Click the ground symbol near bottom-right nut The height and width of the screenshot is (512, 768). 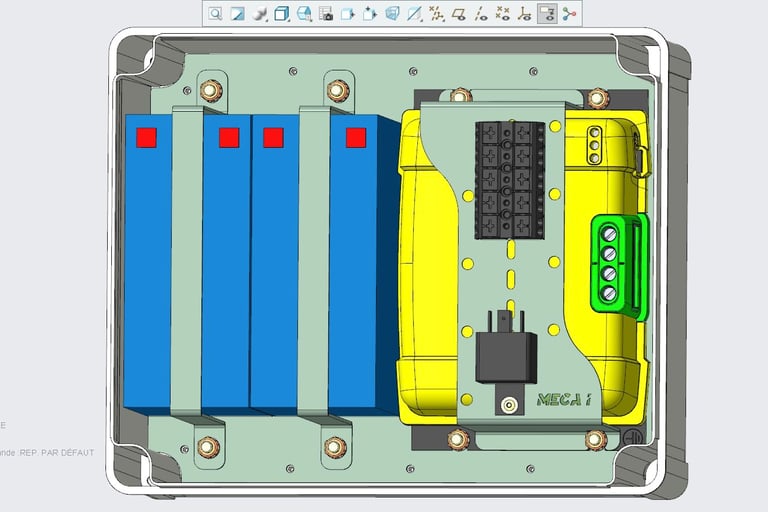(631, 437)
